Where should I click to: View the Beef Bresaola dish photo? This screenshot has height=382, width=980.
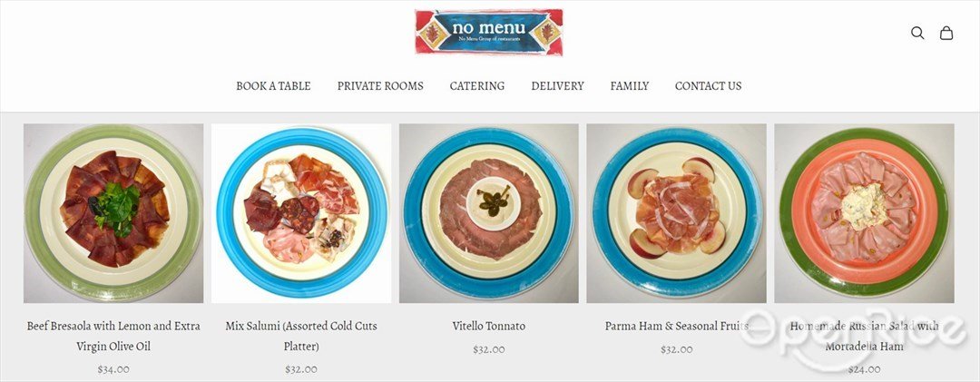click(113, 213)
